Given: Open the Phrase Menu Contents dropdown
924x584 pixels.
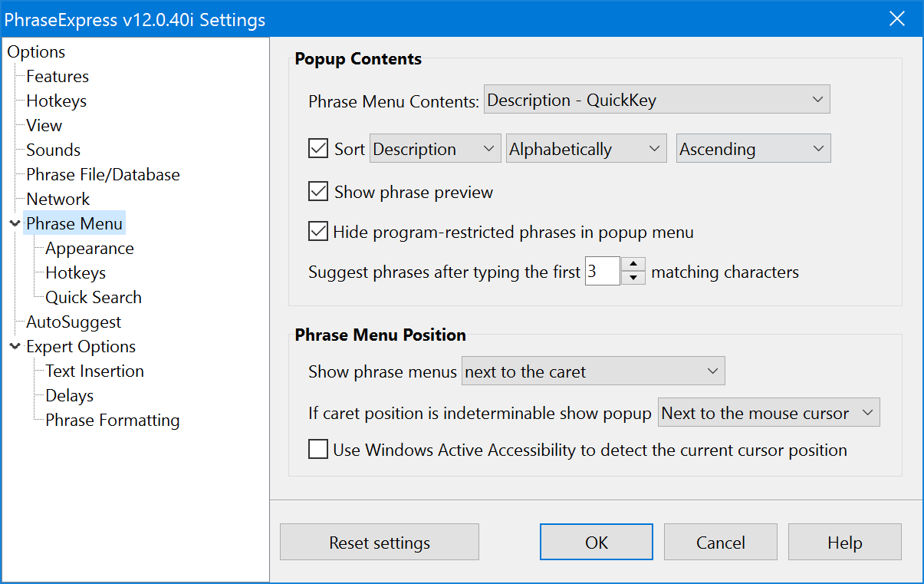Looking at the screenshot, I should [x=657, y=100].
